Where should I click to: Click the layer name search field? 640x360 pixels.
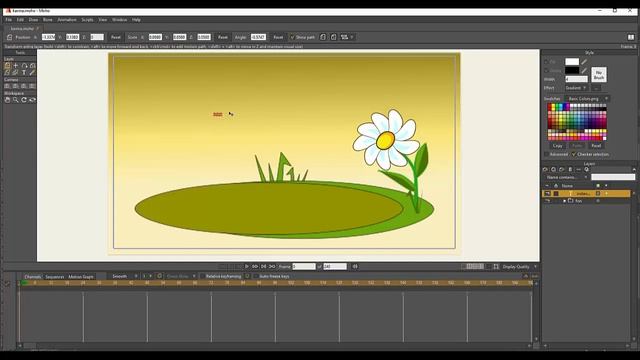tap(613, 177)
